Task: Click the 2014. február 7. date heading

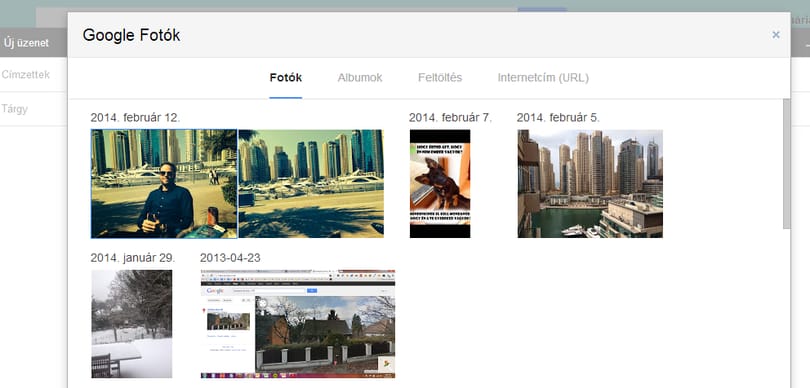Action: pyautogui.click(x=450, y=118)
